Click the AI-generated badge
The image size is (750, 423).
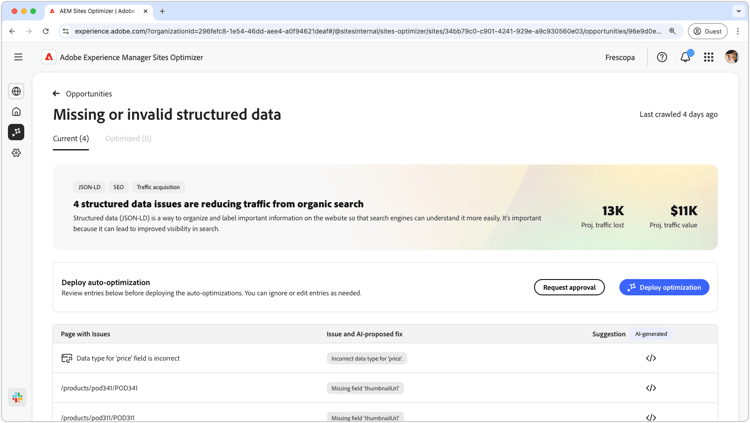[x=651, y=334]
